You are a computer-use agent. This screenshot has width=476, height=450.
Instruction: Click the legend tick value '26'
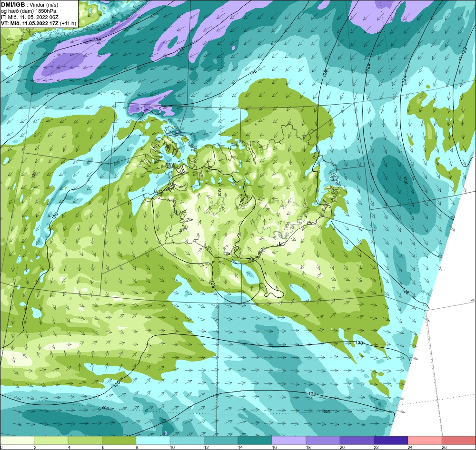(x=444, y=447)
